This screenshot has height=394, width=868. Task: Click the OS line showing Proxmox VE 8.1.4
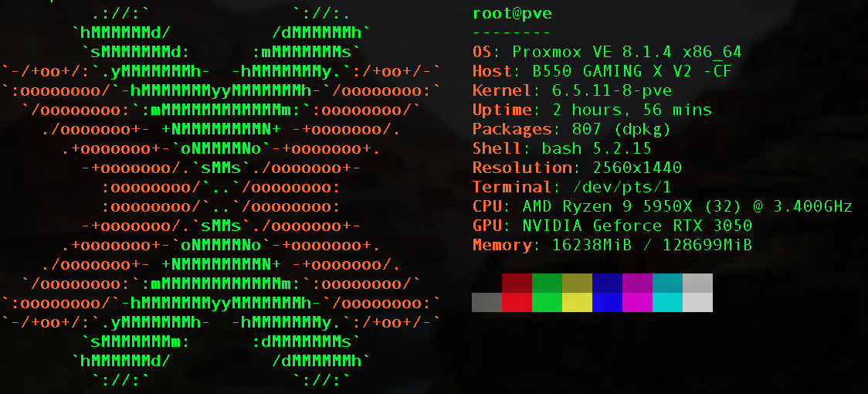pos(607,53)
